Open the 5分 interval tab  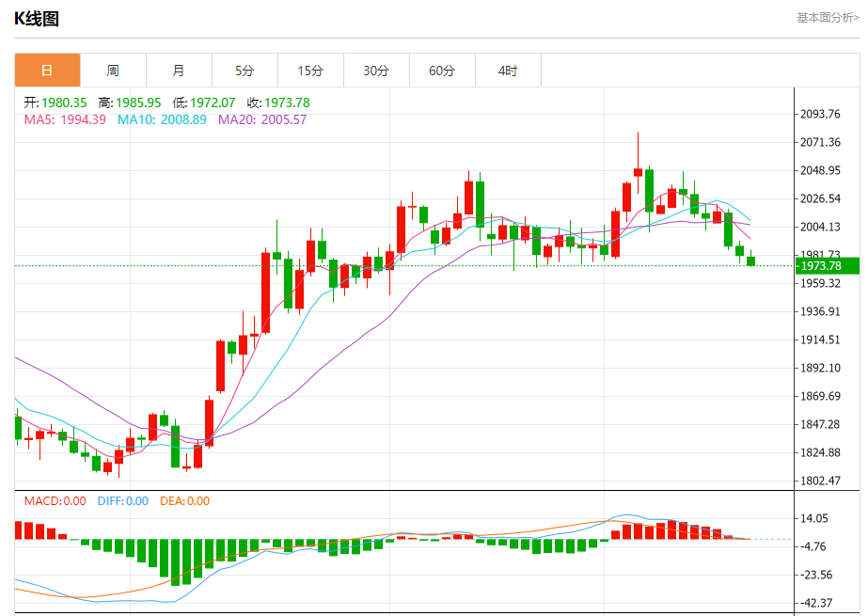245,71
